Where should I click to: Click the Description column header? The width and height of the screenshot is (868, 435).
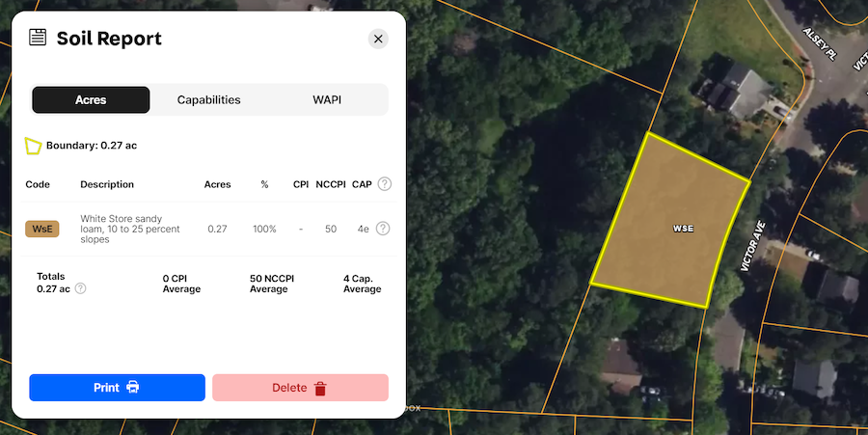point(107,184)
